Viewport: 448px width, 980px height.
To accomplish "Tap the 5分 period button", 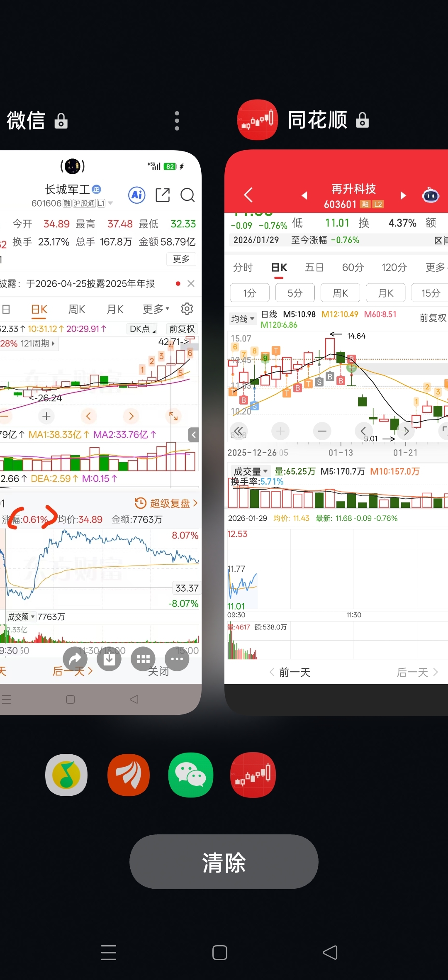I will 295,293.
